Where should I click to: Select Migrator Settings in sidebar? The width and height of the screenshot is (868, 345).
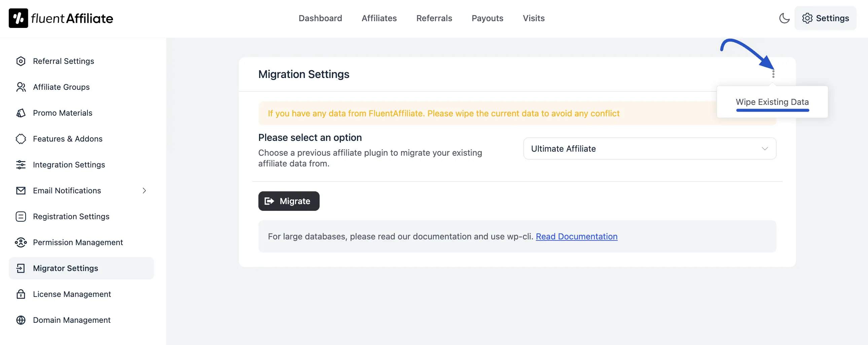[81, 268]
